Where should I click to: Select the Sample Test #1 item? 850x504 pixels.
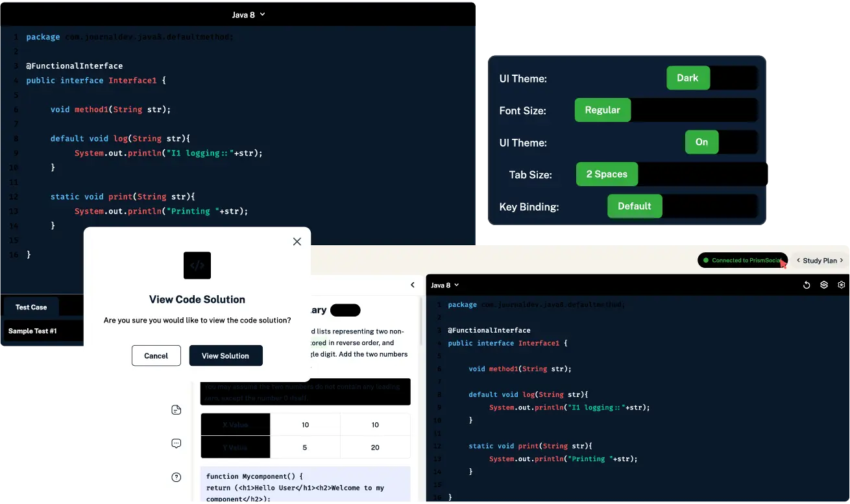click(x=32, y=331)
